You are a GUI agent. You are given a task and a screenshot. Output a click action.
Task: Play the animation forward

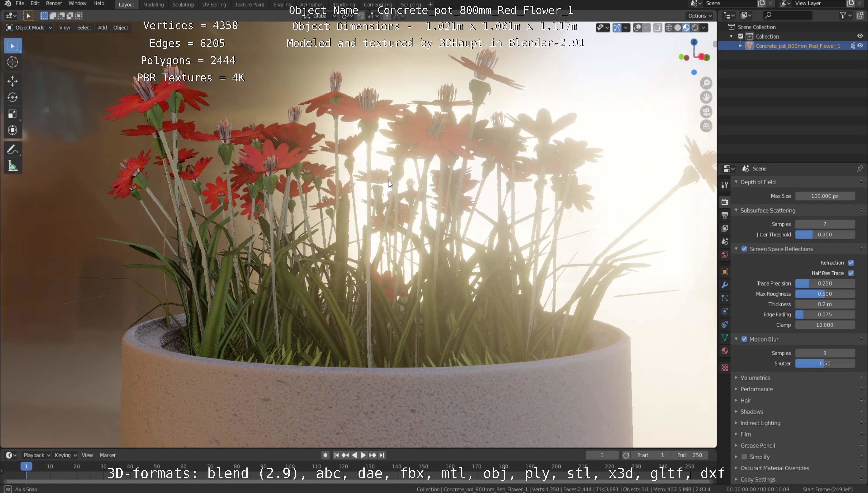pos(363,456)
